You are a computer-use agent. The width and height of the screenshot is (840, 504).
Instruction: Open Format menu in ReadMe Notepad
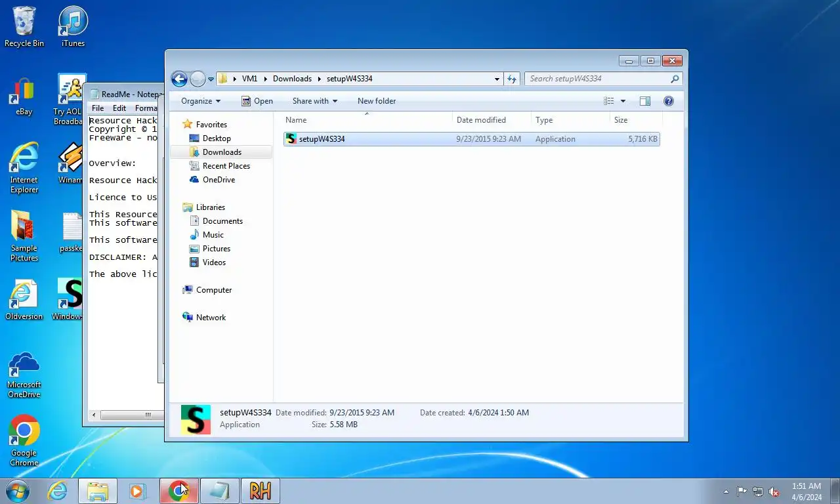click(x=146, y=108)
